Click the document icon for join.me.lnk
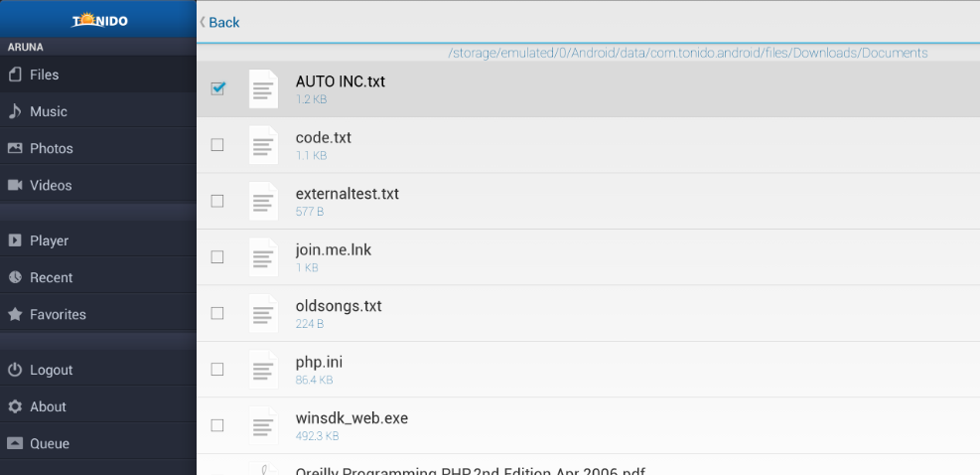The image size is (980, 475). pyautogui.click(x=263, y=257)
